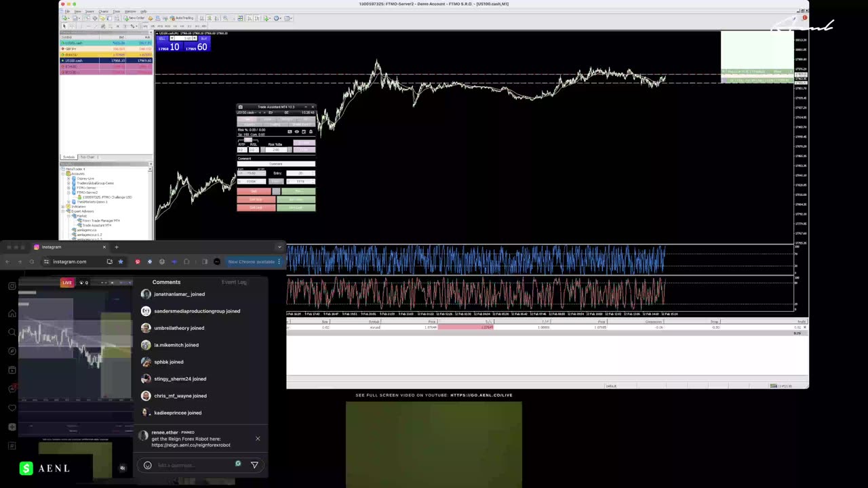Switch to the Symbols tab

pos(69,157)
